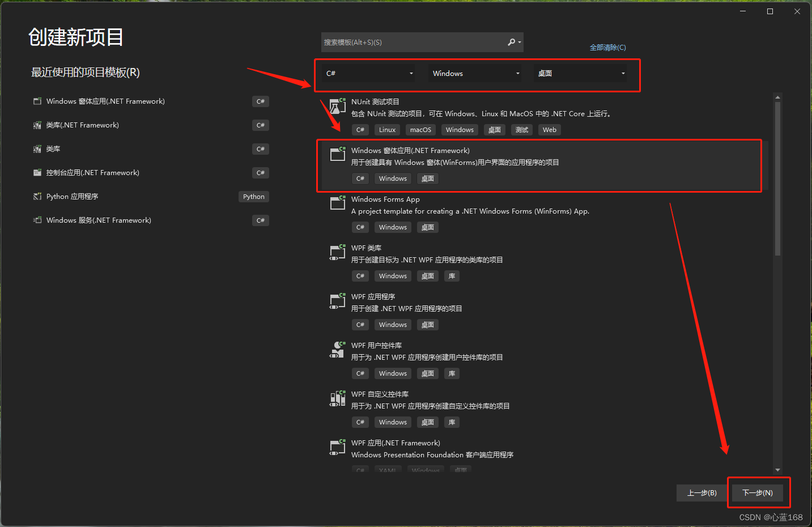Select the Windows Forms App template title
This screenshot has width=812, height=527.
(x=385, y=199)
